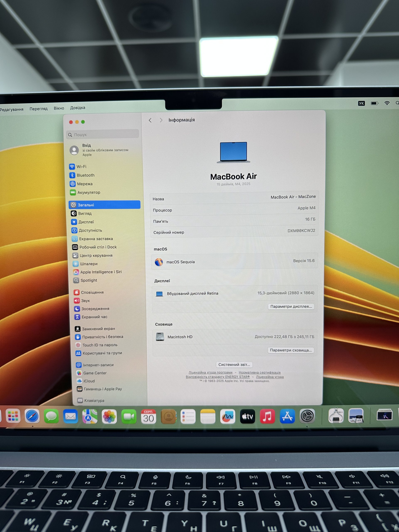Open the Довідка help menu
The image size is (399, 532).
click(x=78, y=108)
